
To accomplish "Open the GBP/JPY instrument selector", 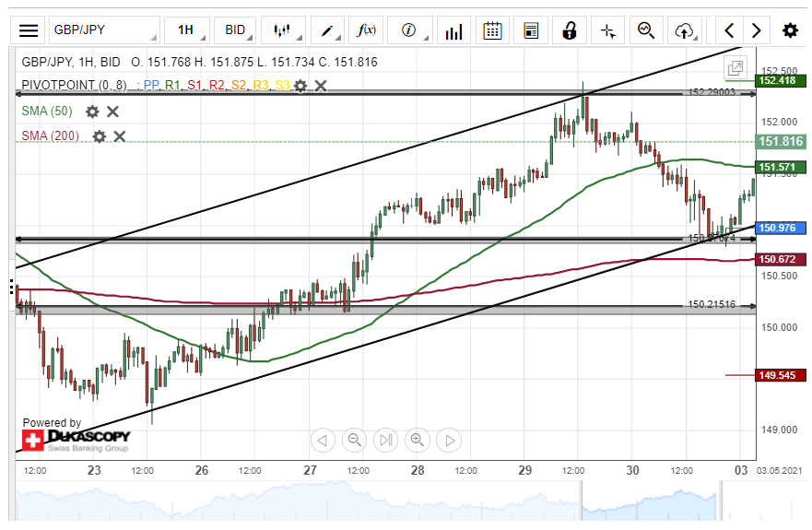I will click(x=100, y=30).
